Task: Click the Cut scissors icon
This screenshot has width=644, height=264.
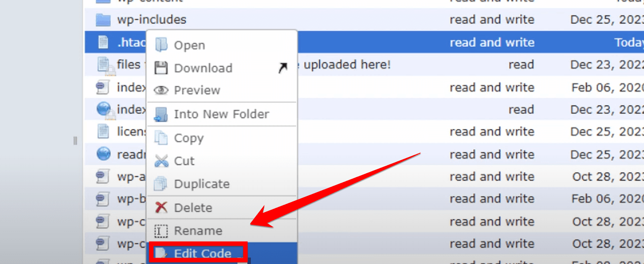Action: pyautogui.click(x=161, y=161)
